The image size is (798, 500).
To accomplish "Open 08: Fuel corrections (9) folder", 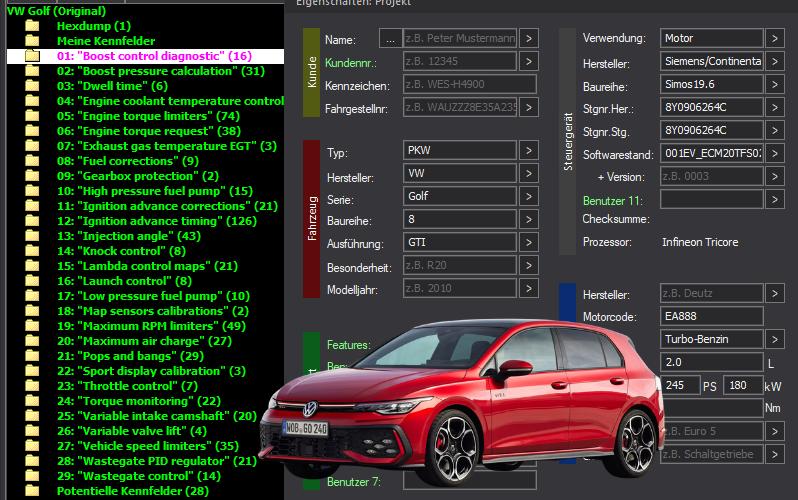I will pos(128,161).
